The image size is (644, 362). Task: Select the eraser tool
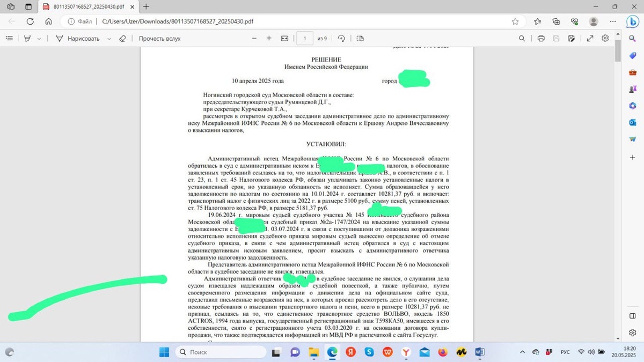click(x=122, y=39)
